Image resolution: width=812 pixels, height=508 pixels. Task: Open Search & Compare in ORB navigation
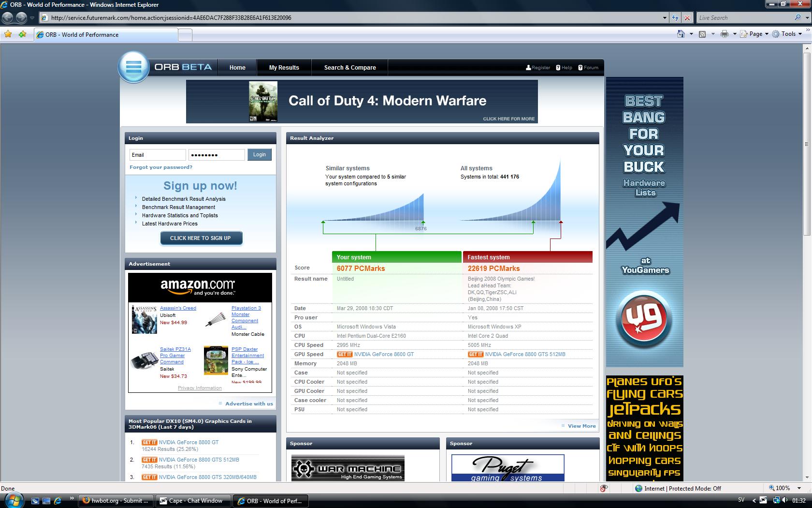coord(350,68)
